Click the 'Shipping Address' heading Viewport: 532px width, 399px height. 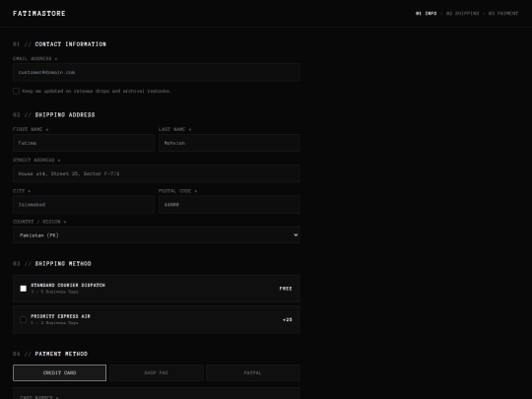pos(65,114)
